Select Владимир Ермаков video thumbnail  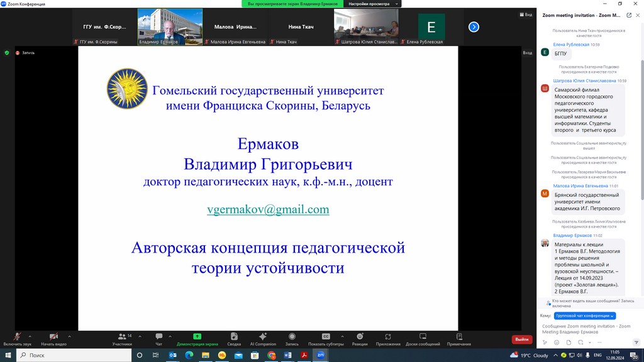click(170, 27)
